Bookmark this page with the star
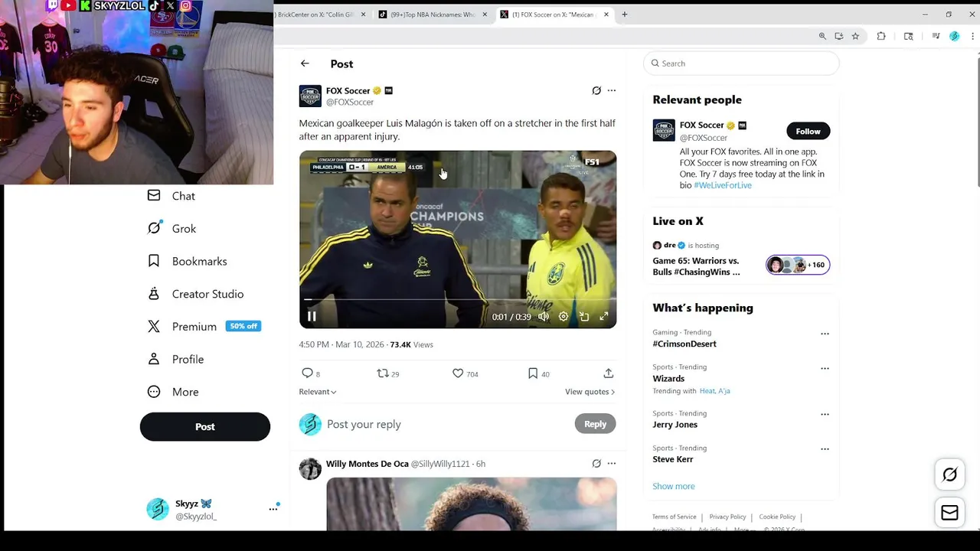980x551 pixels. click(855, 36)
